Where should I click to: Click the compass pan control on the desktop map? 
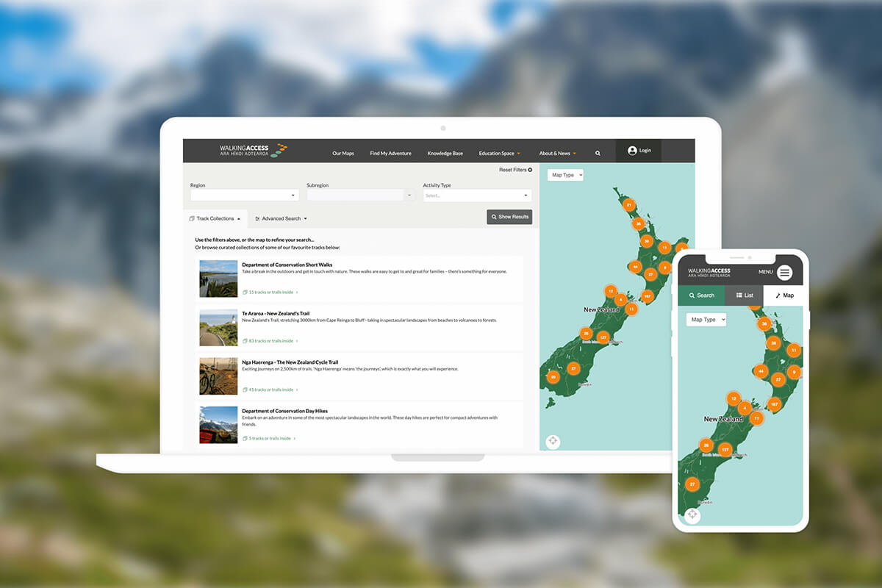tap(552, 441)
